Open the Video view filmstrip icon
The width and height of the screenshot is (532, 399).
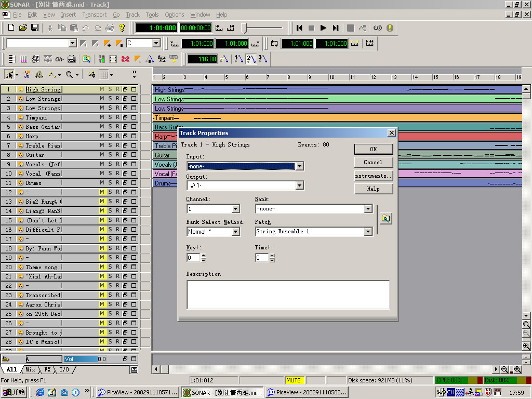click(113, 59)
